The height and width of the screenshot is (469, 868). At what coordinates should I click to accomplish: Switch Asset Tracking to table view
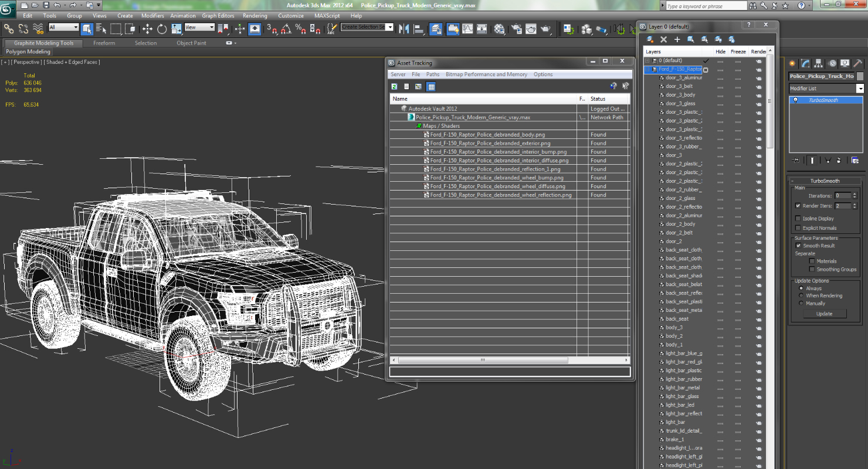click(x=431, y=86)
